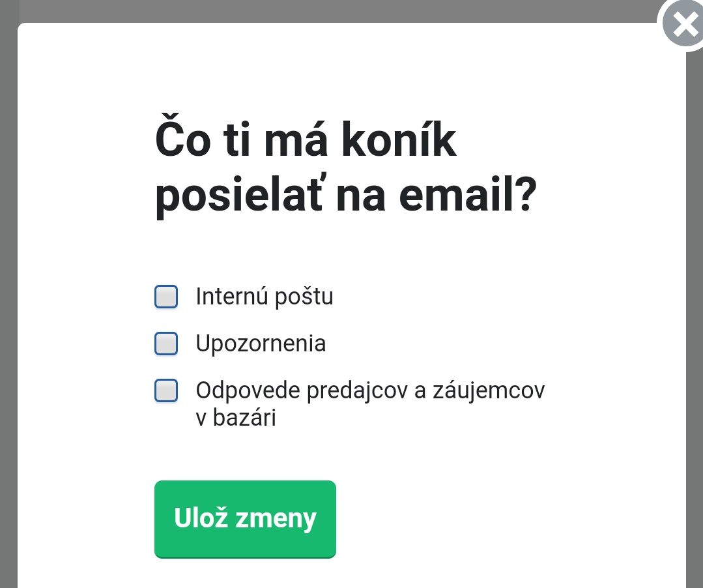Viewport: 703px width, 588px height.
Task: Click the dimmed backdrop above the dialog
Action: pos(326,10)
